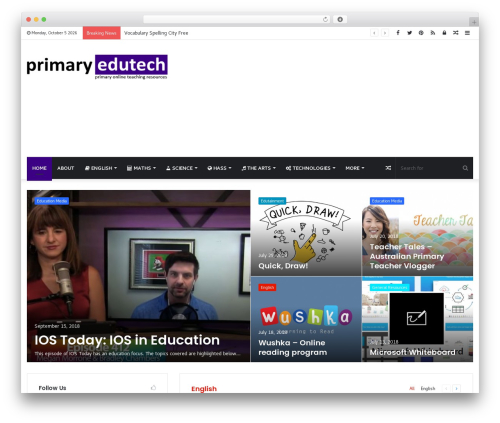Open the About menu item
Screen dimensions: 500x423
tap(65, 168)
